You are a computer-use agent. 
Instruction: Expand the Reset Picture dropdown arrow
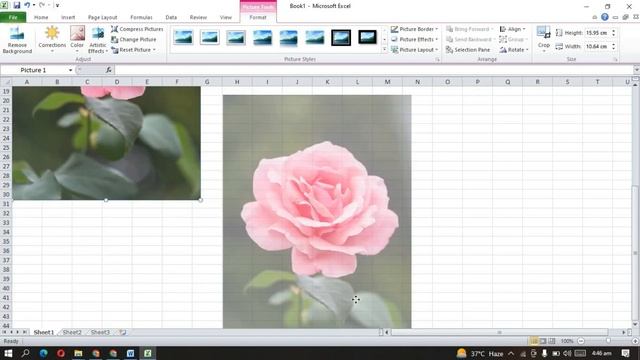coord(154,50)
